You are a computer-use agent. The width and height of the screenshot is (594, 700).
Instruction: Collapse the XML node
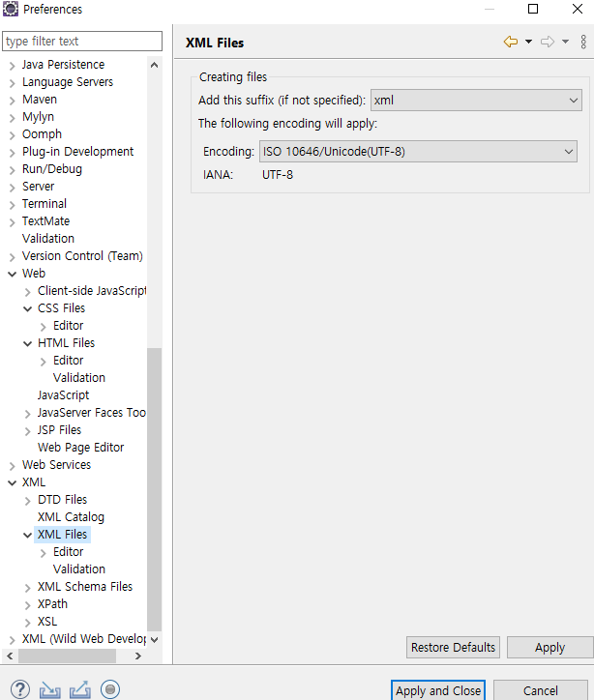point(12,483)
